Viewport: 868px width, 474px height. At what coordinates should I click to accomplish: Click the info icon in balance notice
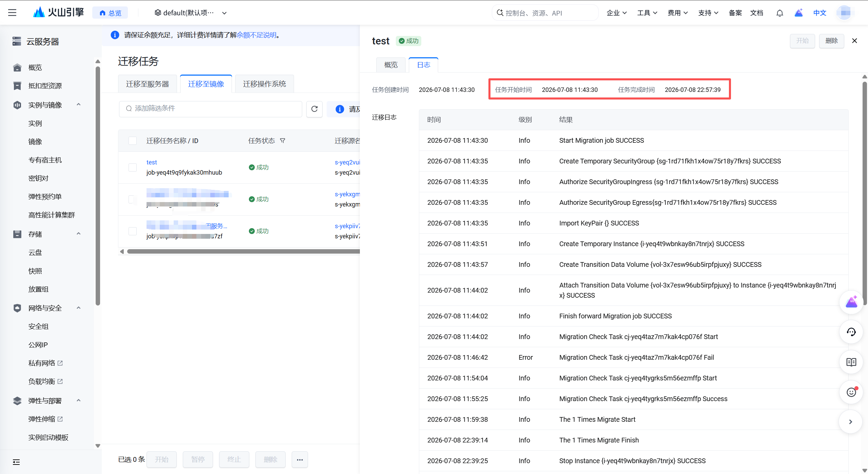[x=115, y=35]
